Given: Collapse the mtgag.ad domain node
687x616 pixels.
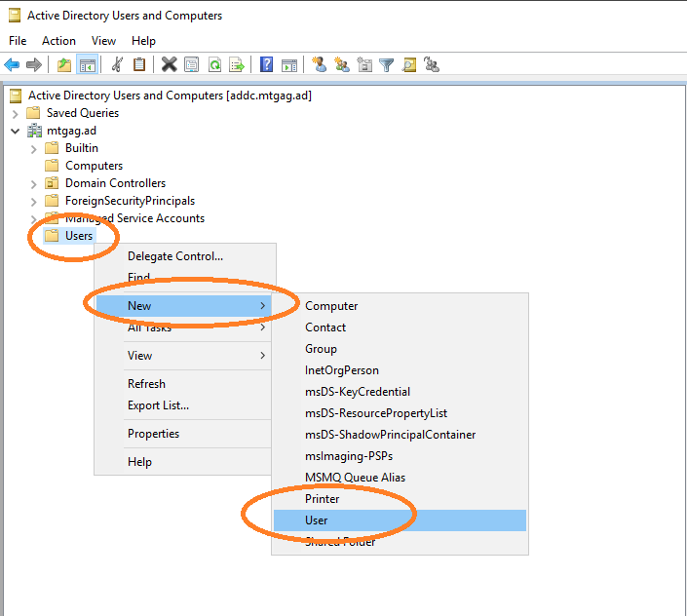Looking at the screenshot, I should (x=16, y=131).
